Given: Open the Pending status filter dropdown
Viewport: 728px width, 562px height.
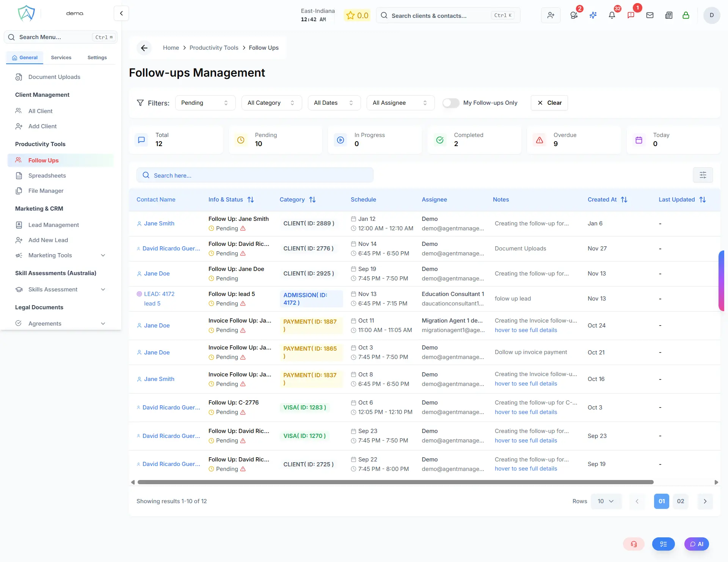Looking at the screenshot, I should pyautogui.click(x=205, y=103).
